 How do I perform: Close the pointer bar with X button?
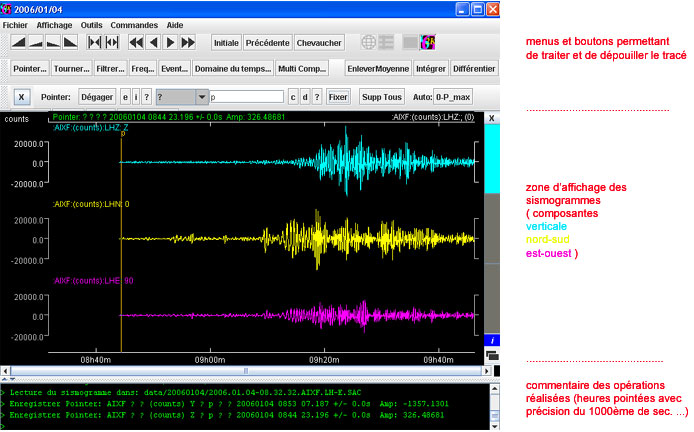pyautogui.click(x=21, y=96)
